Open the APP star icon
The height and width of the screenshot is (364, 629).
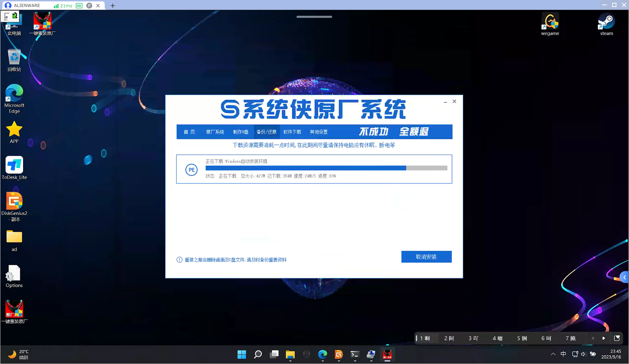pyautogui.click(x=14, y=132)
